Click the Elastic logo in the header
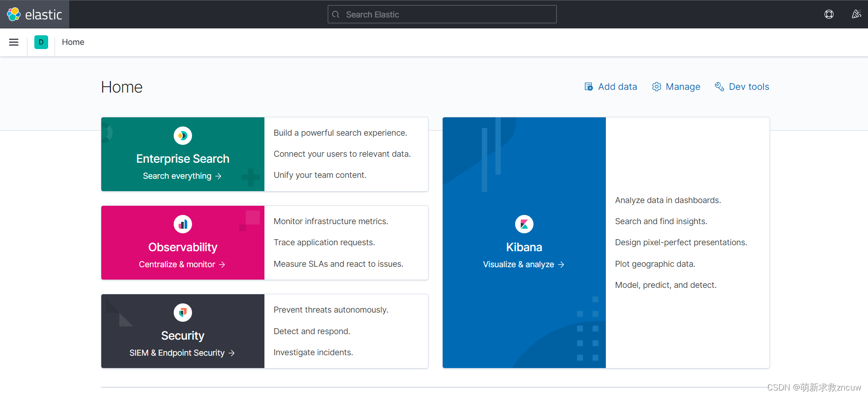The width and height of the screenshot is (868, 396). tap(34, 14)
